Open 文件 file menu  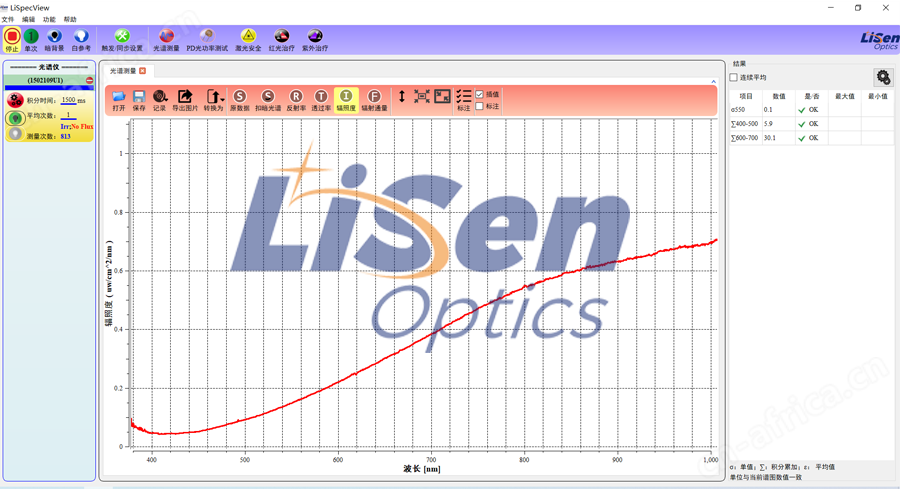(x=8, y=20)
